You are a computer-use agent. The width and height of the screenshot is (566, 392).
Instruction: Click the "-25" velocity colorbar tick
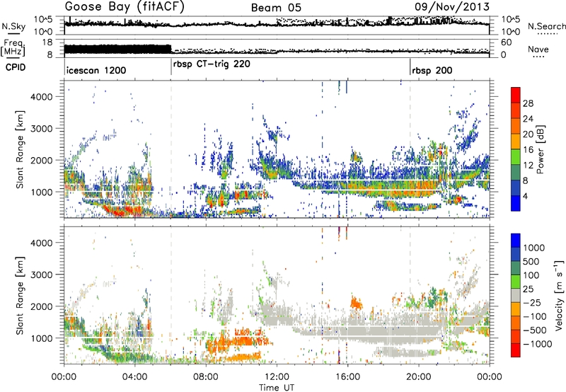tap(531, 302)
